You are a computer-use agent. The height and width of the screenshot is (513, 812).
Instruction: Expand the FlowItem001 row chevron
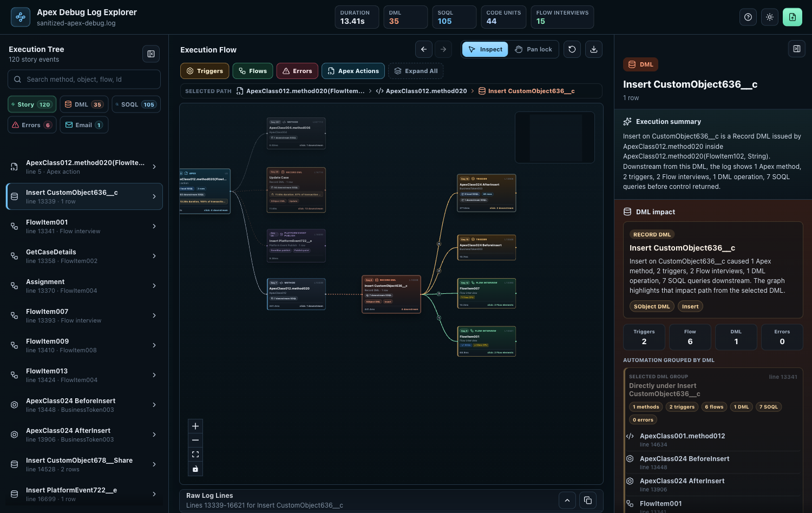(x=154, y=226)
